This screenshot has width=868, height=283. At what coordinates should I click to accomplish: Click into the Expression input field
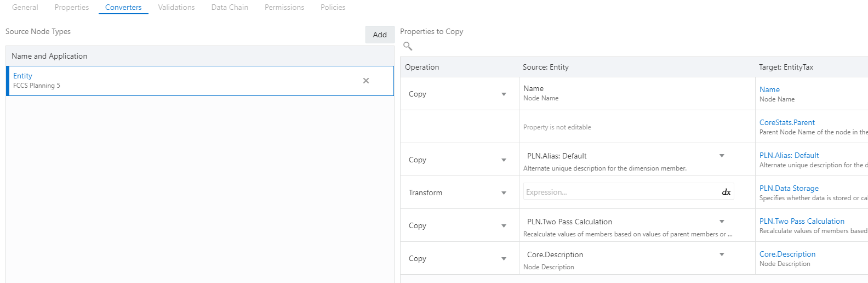[619, 192]
